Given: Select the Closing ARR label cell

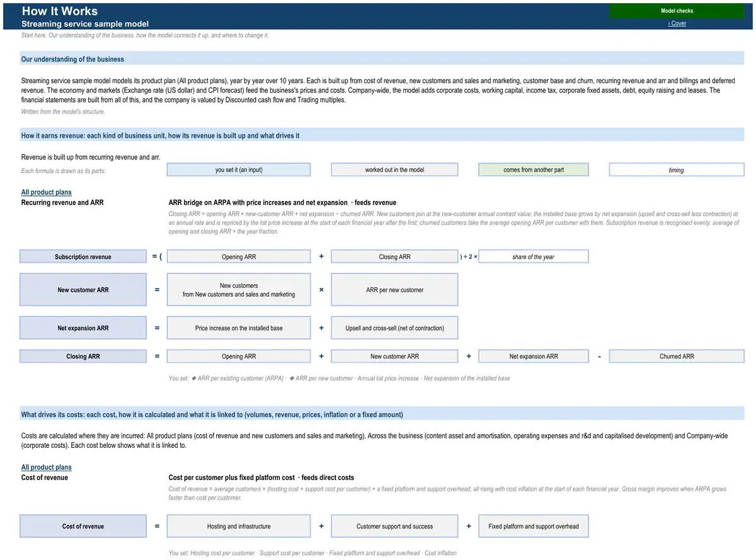Looking at the screenshot, I should coord(83,357).
